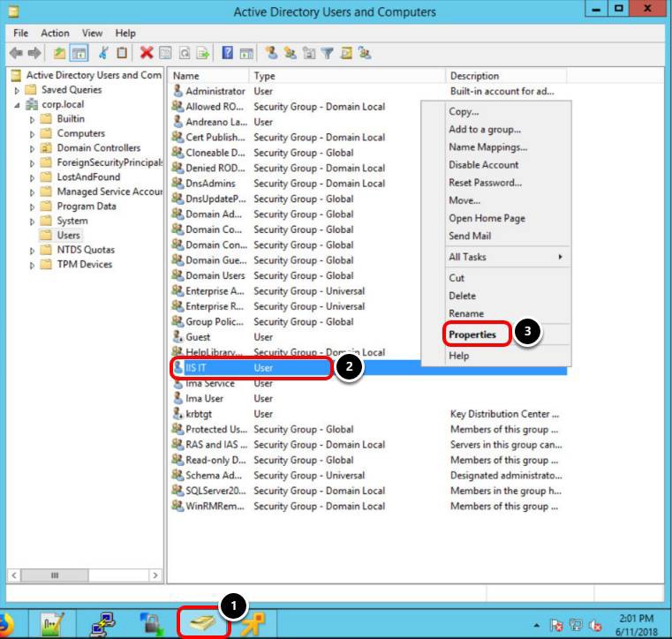This screenshot has height=639, width=672.
Task: Sort list by the Name column header
Action: tap(208, 76)
